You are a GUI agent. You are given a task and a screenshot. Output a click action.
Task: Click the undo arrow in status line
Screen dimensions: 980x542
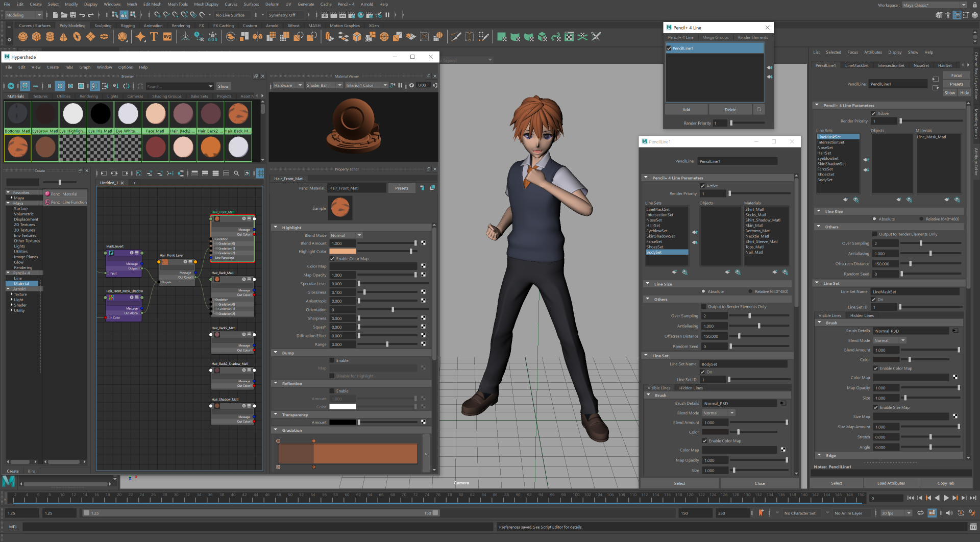point(82,15)
